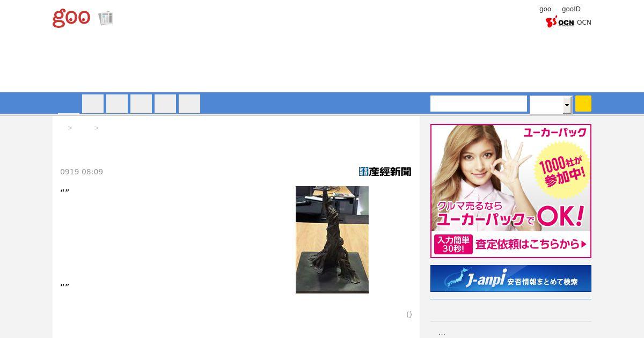Open the 'OCN' text link
644x338 pixels.
click(x=584, y=23)
